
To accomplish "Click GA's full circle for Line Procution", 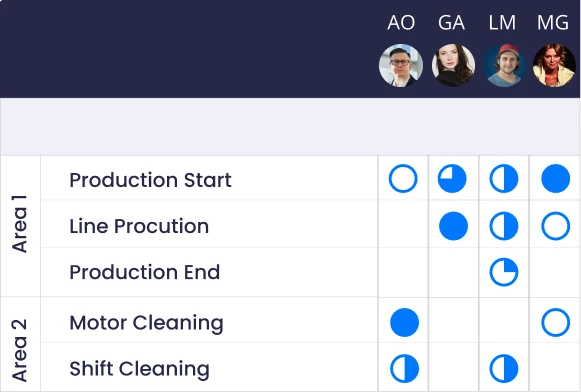I will (x=454, y=226).
